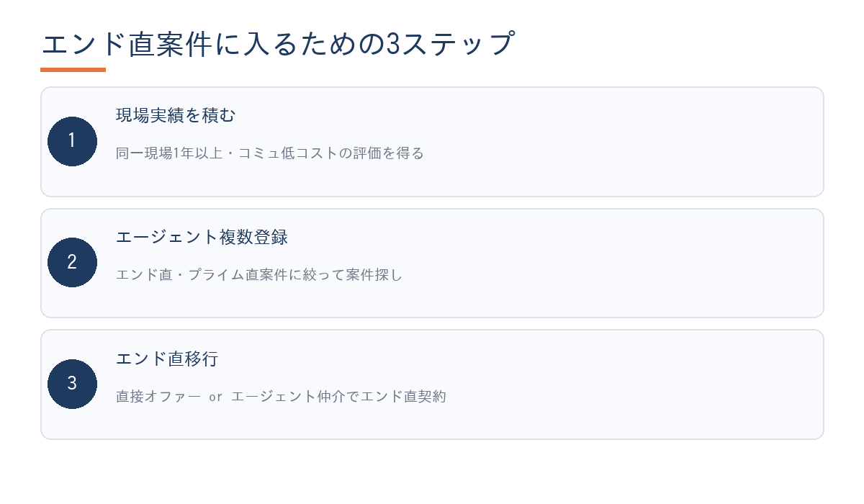Select the heading エージェント複数登録
864x504 pixels.
tap(202, 237)
